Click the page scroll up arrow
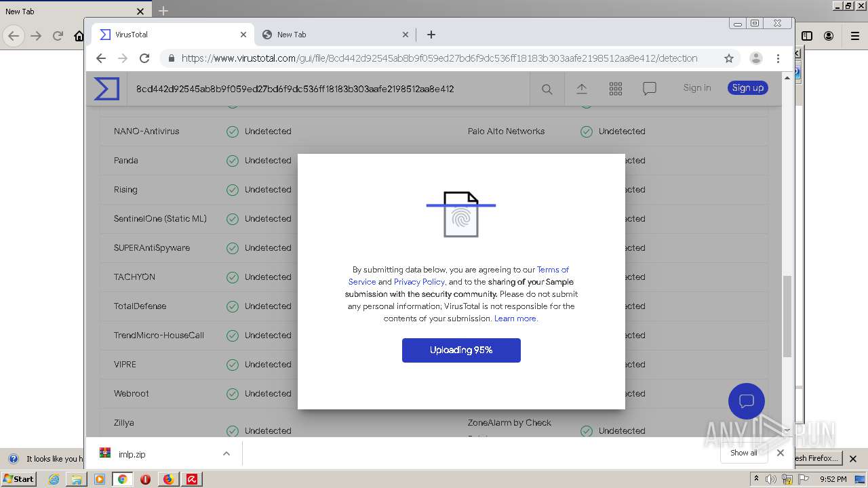The width and height of the screenshot is (868, 488). click(x=787, y=77)
